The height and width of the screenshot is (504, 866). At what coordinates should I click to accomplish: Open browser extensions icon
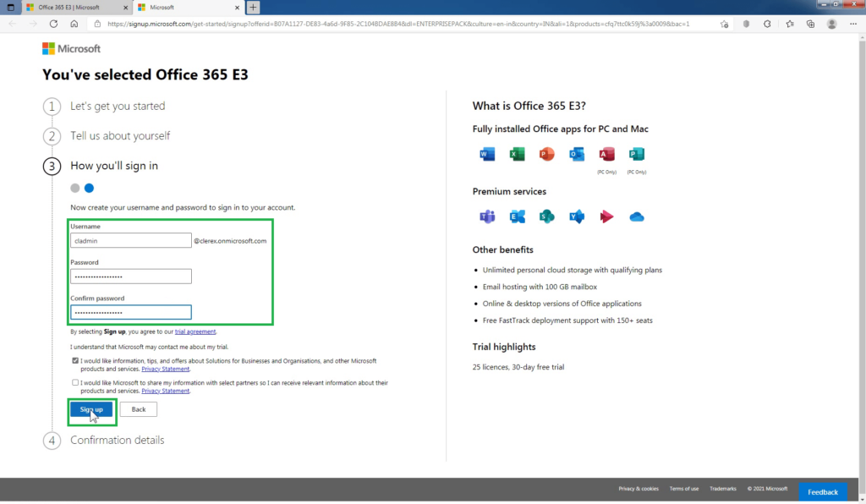(x=767, y=24)
